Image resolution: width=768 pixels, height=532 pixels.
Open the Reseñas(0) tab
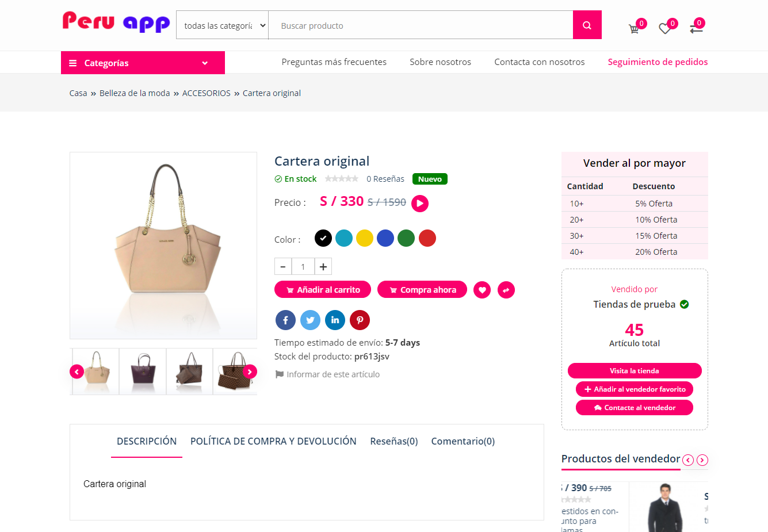tap(394, 441)
